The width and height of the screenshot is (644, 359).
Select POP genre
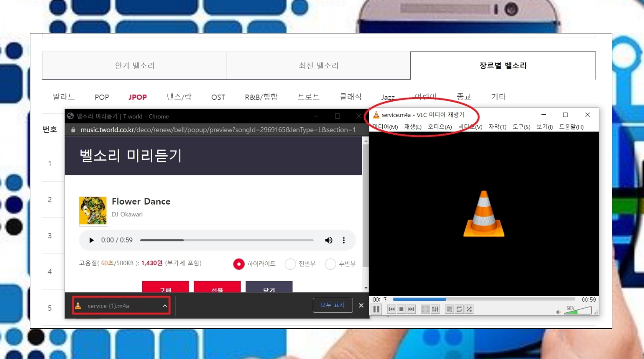[x=102, y=97]
